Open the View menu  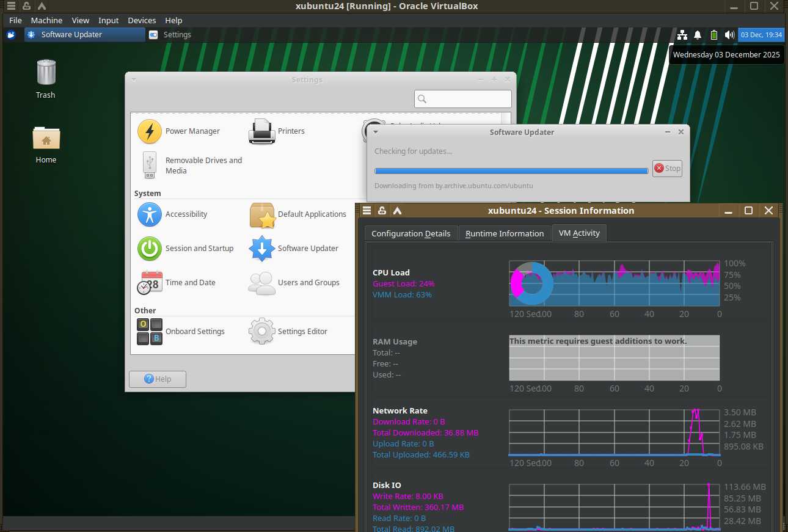coord(80,20)
